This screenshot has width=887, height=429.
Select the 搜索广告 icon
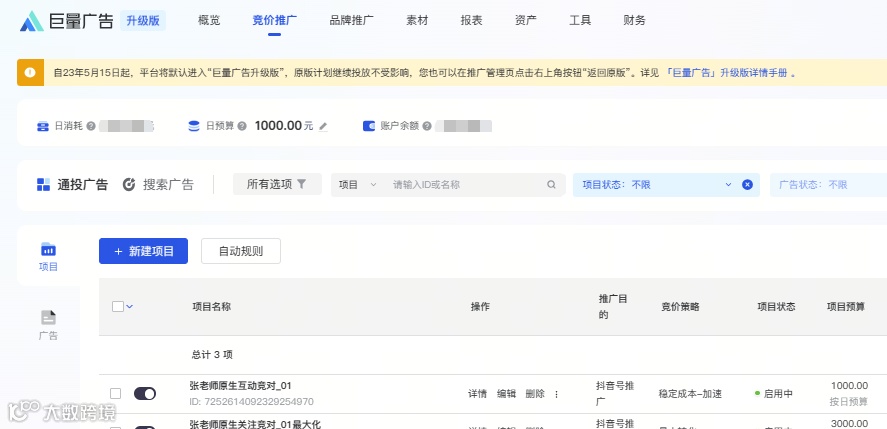point(129,185)
